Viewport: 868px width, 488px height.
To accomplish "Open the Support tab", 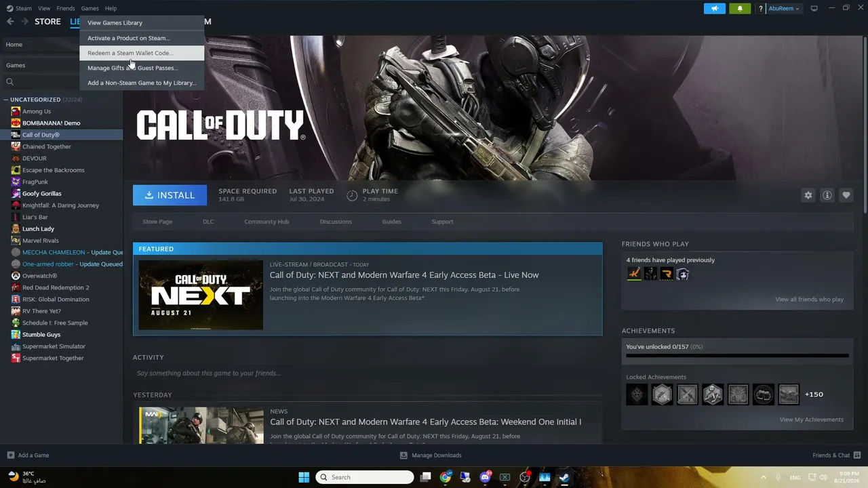I will [442, 222].
